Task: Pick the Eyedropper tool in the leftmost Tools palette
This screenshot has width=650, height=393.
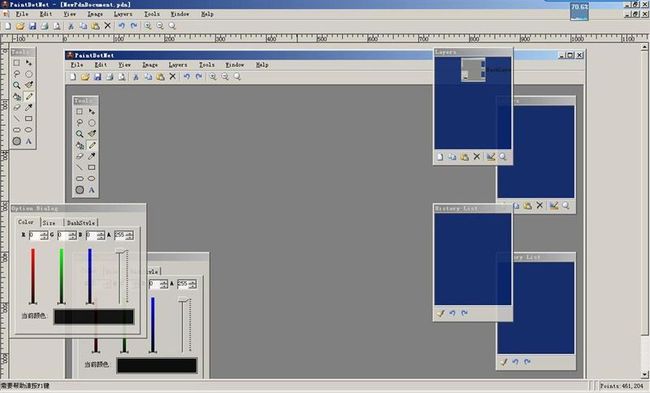Action: tap(29, 107)
